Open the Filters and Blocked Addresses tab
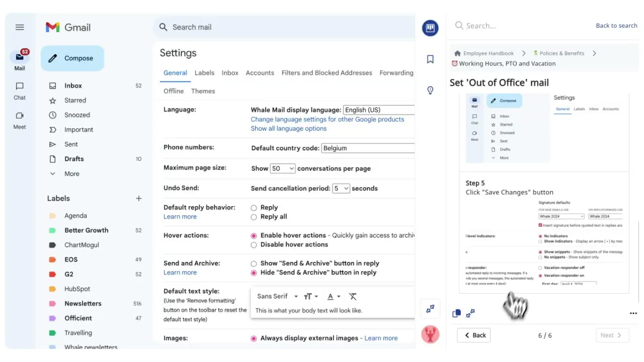Viewport: 644px width, 362px height. tap(327, 73)
